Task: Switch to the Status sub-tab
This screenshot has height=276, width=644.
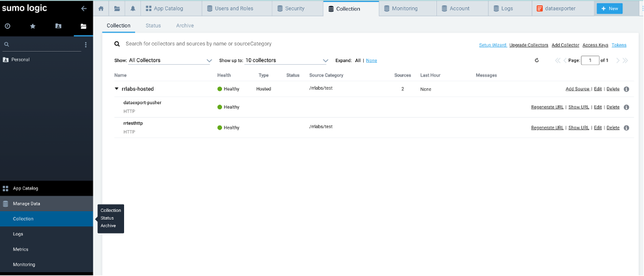Action: [x=153, y=26]
